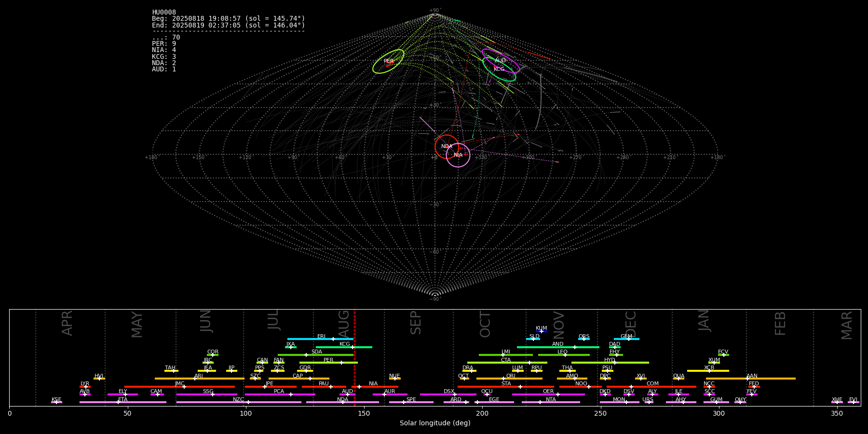This screenshot has height=434, width=868.
Task: Select the End: 20250819 02:37:05 line
Action: (x=229, y=25)
